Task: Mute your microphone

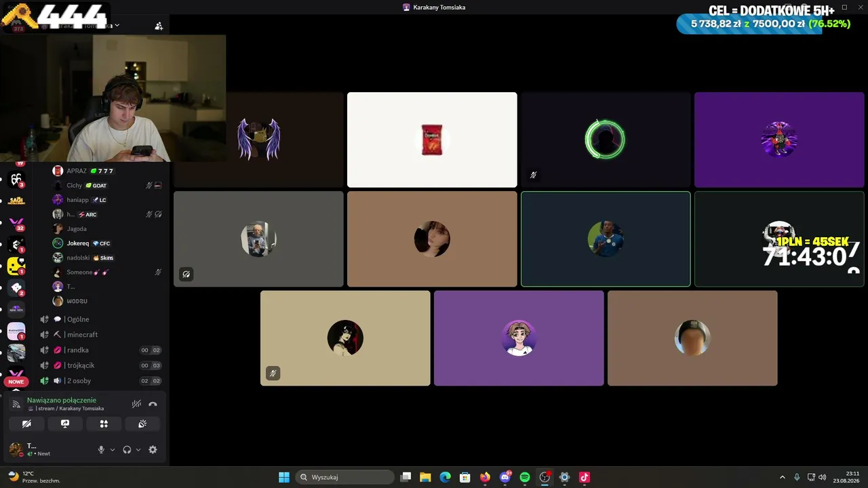Action: (101, 449)
